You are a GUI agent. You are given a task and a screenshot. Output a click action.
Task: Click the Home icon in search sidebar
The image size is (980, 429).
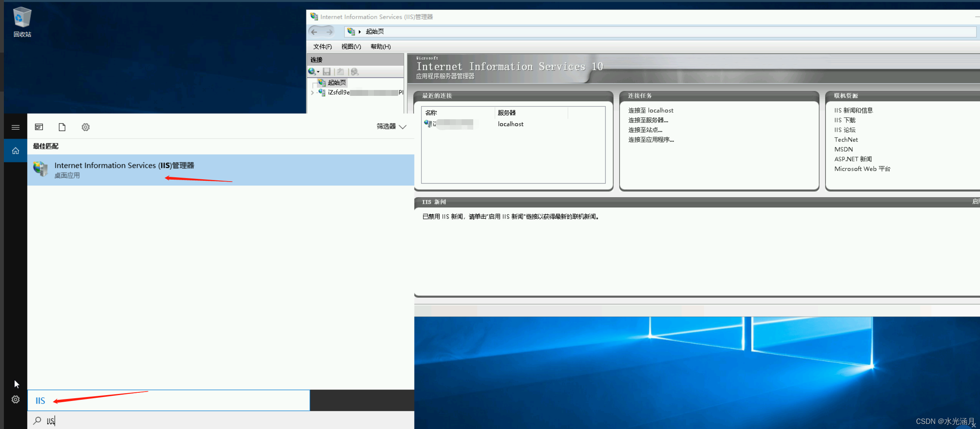[x=16, y=150]
